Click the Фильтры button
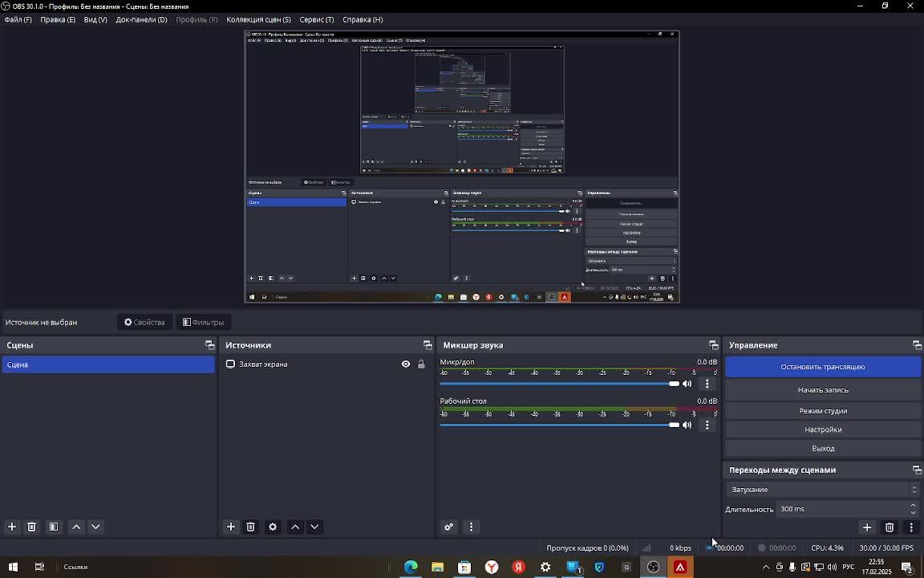This screenshot has height=578, width=924. [x=203, y=322]
